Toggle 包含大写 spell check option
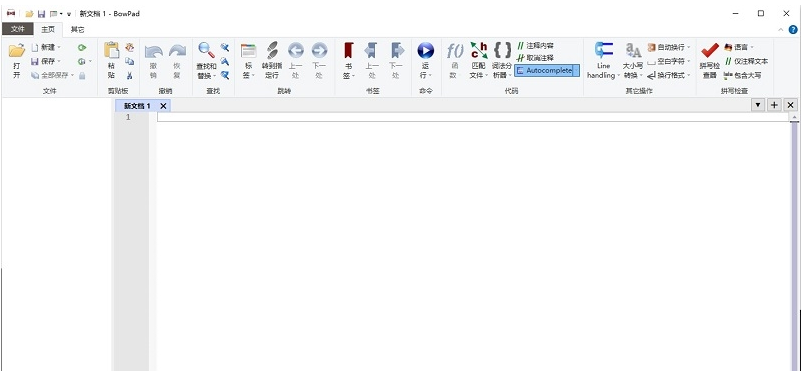This screenshot has height=371, width=803. [x=743, y=75]
